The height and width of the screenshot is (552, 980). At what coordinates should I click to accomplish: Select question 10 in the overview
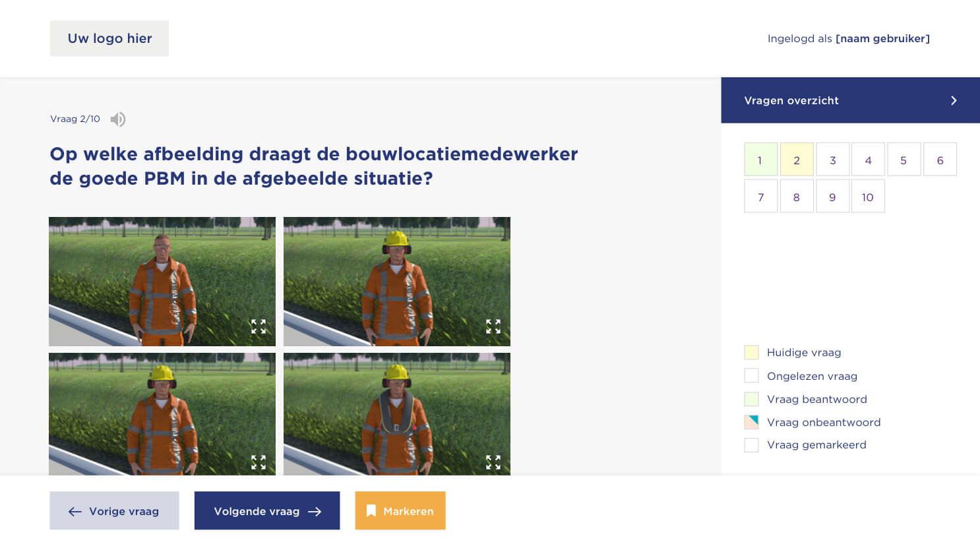(868, 197)
